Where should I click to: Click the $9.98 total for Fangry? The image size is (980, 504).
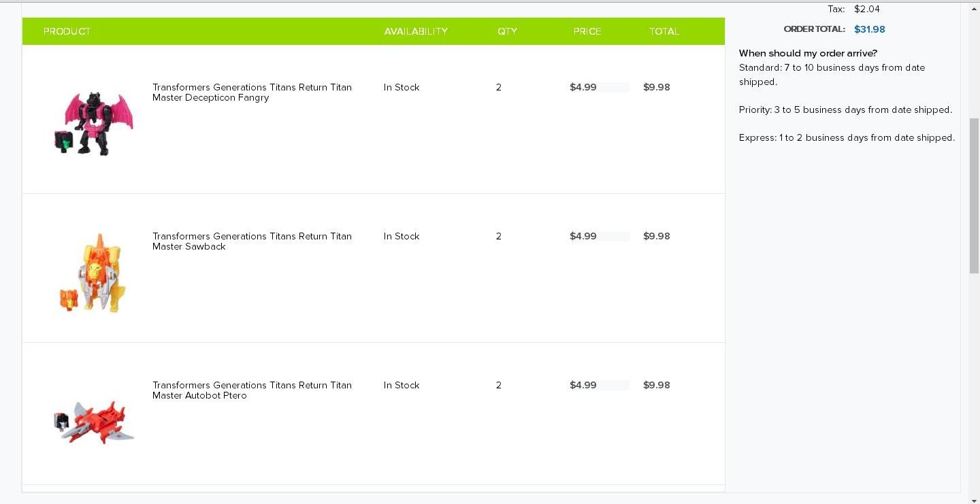pos(657,87)
